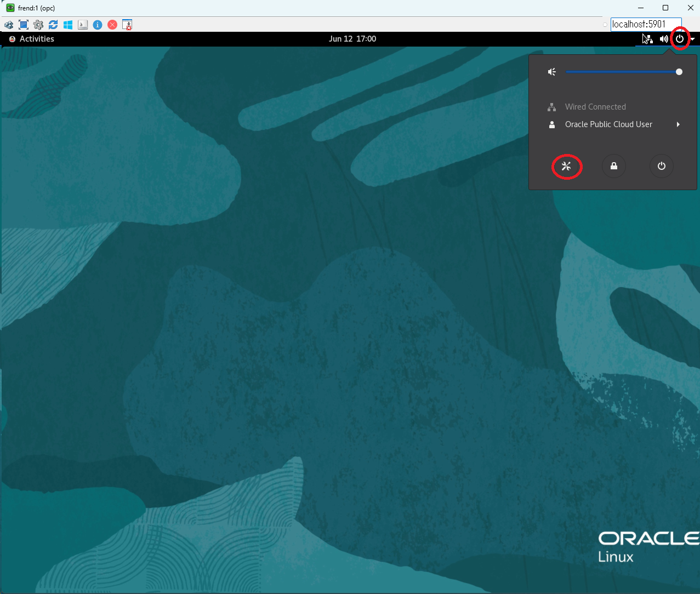
Task: Show connection info with blue info icon
Action: (x=98, y=25)
